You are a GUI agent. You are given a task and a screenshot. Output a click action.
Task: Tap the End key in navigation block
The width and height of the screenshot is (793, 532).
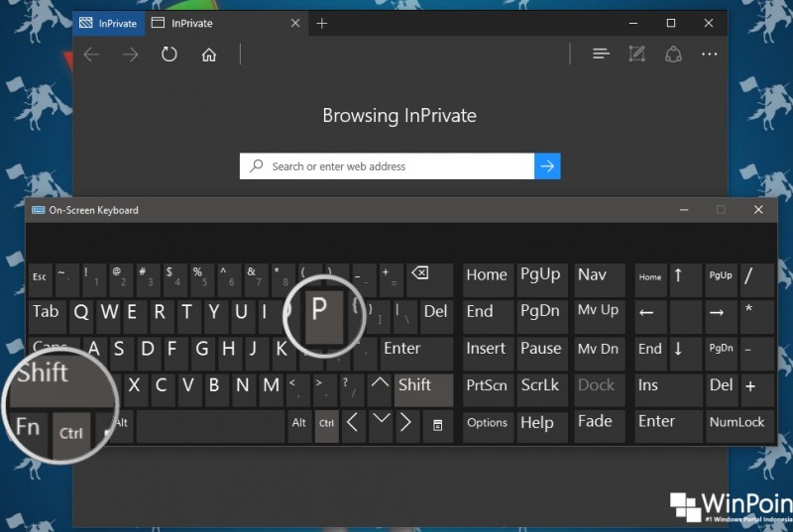click(x=488, y=316)
